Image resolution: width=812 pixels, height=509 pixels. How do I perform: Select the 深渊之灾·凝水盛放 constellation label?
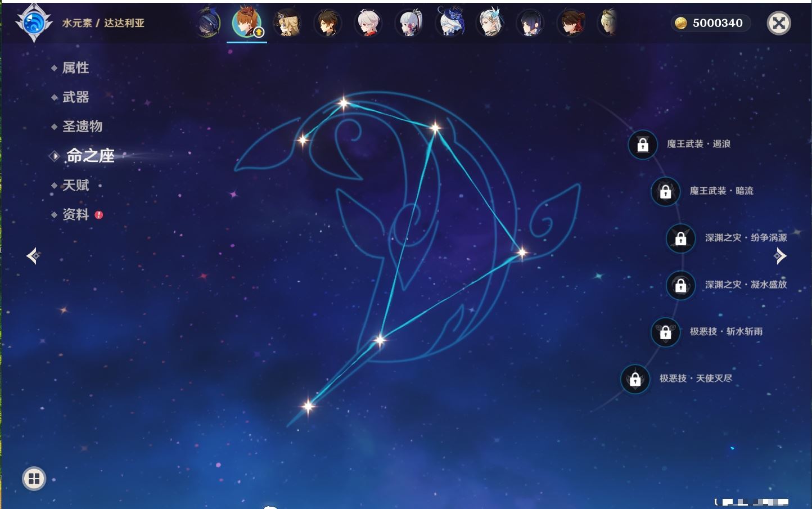click(746, 284)
